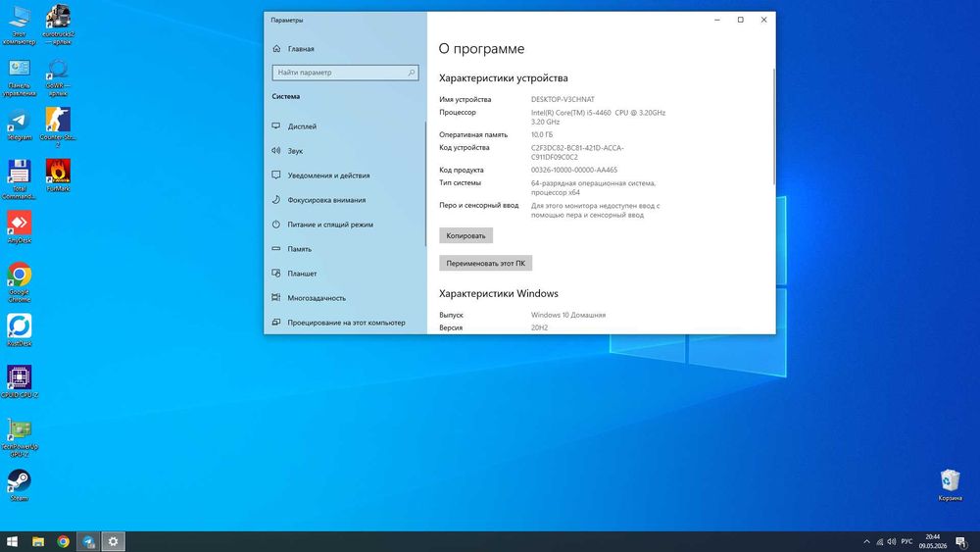Open the volume tray icon
This screenshot has height=552, width=980.
click(891, 541)
